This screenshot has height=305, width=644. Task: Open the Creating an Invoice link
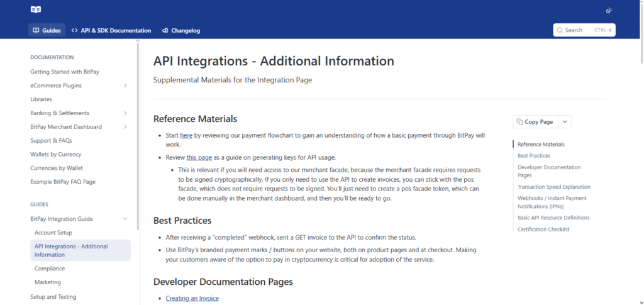pos(192,299)
